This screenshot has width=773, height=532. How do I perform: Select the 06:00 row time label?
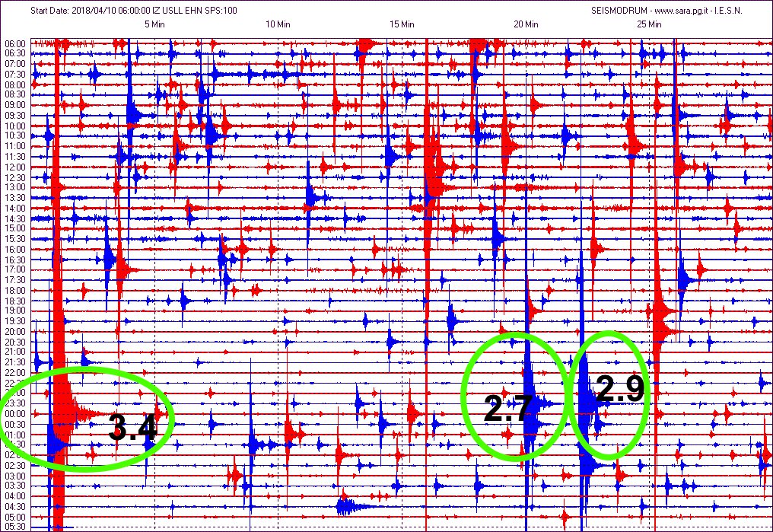pos(16,43)
